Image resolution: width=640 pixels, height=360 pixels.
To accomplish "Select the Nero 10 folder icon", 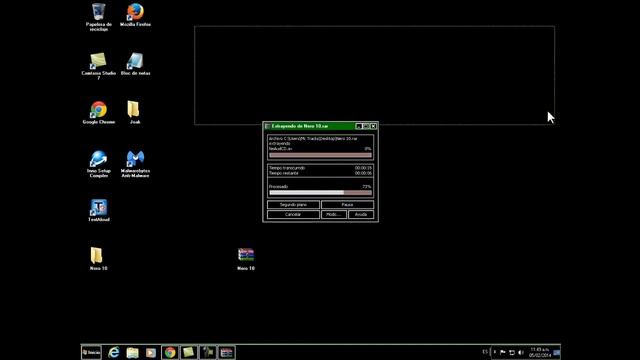I will click(98, 258).
